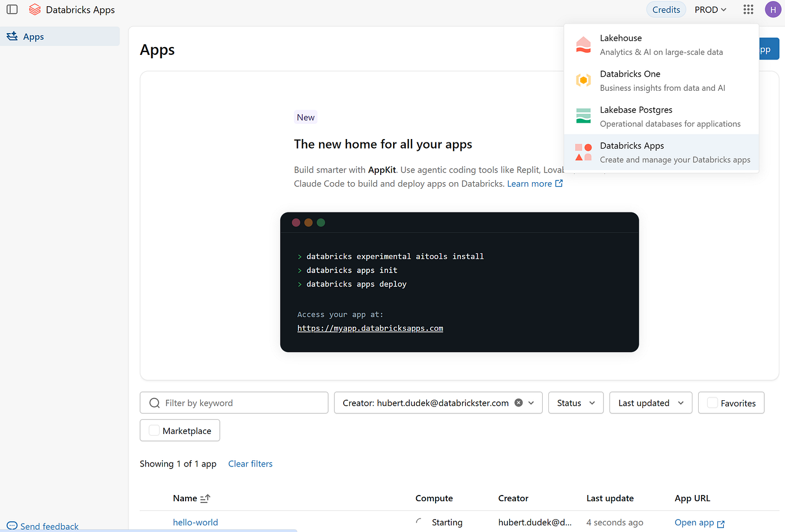Screen dimensions: 785x532
Task: Select Databricks One from the app menu
Action: click(661, 81)
